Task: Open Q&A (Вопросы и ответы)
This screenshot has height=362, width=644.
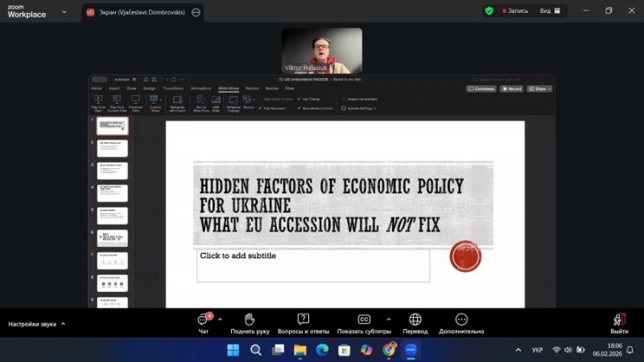Action: (x=303, y=319)
